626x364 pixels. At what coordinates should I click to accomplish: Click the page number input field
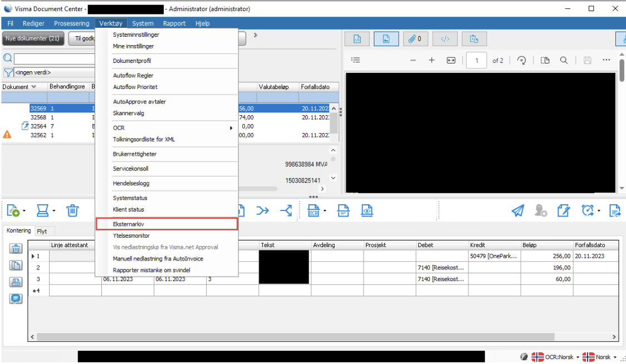477,60
